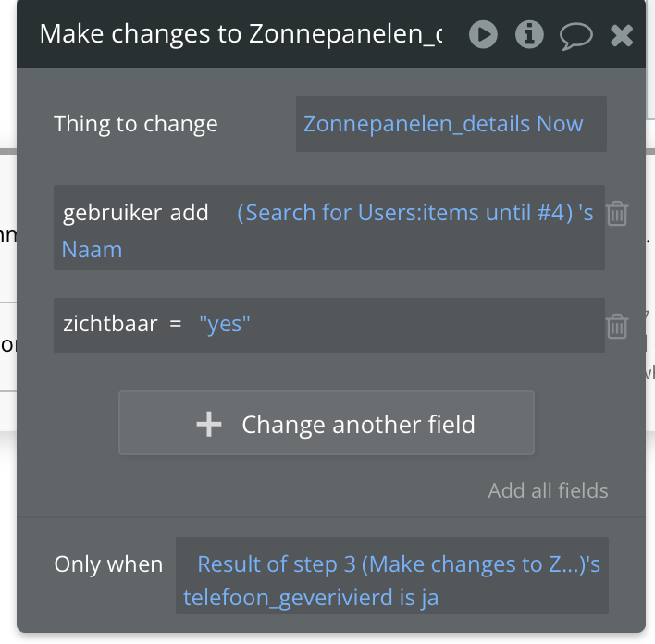This screenshot has height=644, width=655.
Task: Click 'telefoon_geverivierd is ja' in condition
Action: (311, 598)
